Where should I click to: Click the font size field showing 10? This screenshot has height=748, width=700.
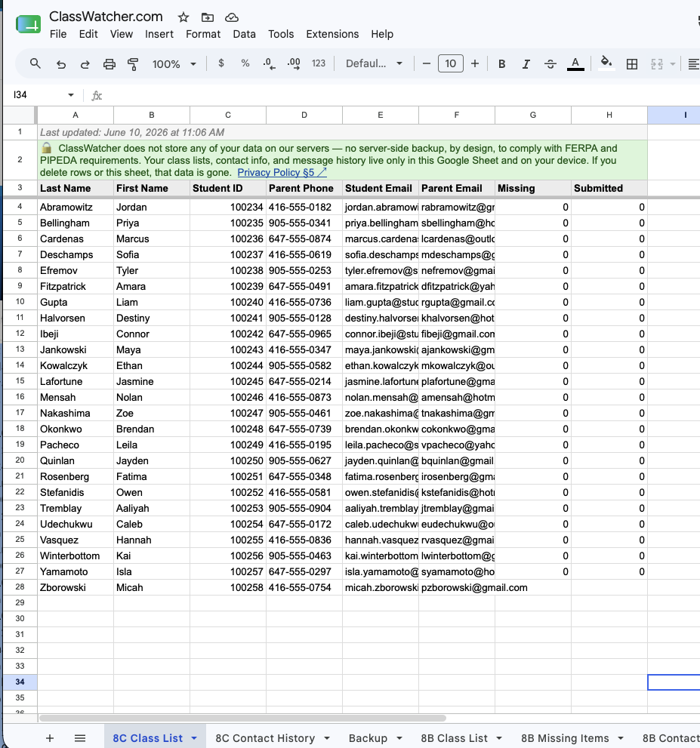click(x=451, y=63)
